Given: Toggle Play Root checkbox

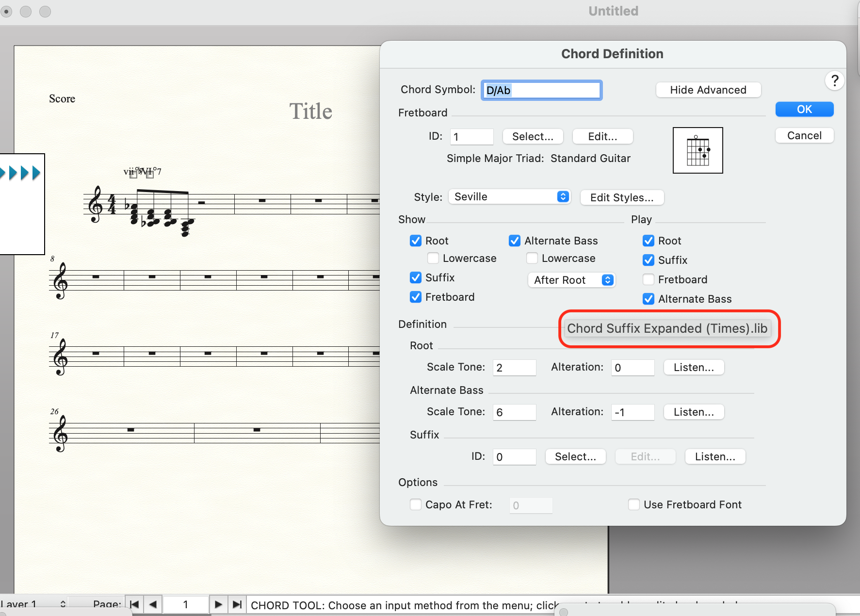Looking at the screenshot, I should [x=649, y=241].
